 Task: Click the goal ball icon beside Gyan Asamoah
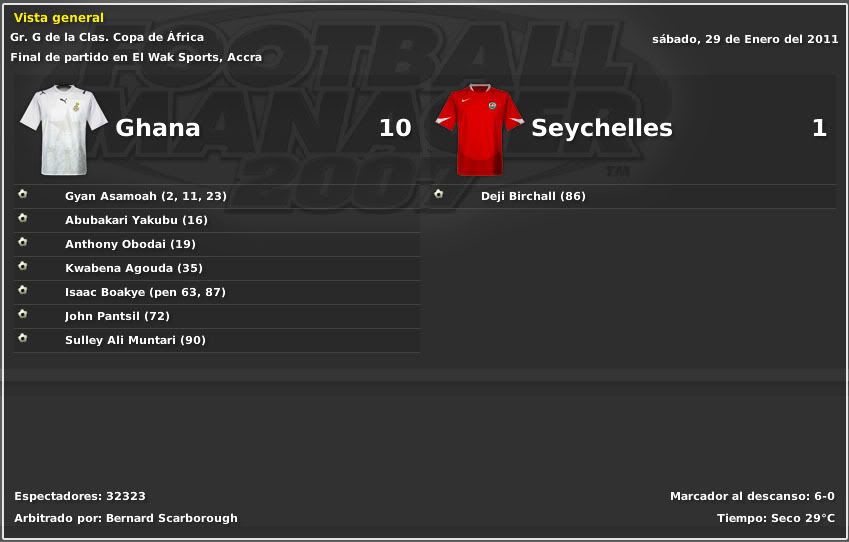(22, 195)
